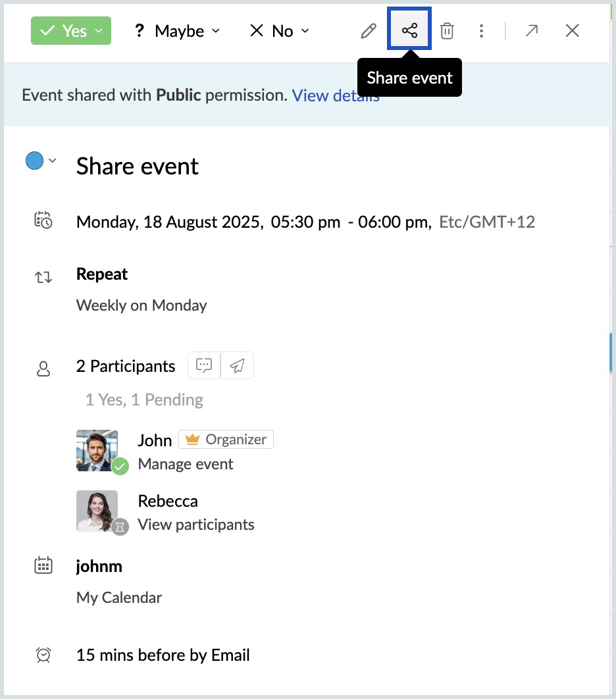Image resolution: width=616 pixels, height=699 pixels.
Task: Open the three-dot more options icon
Action: tap(482, 30)
